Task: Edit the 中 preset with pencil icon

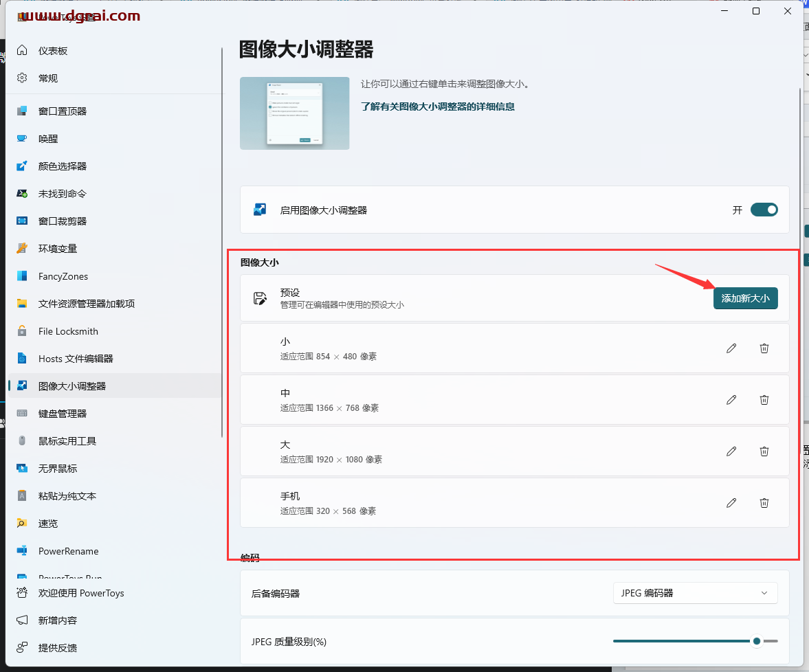Action: tap(731, 400)
